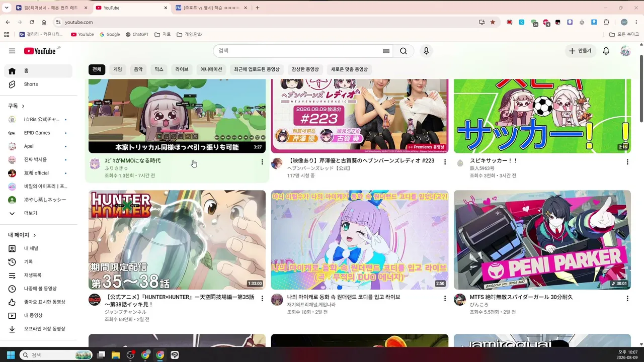Open the notifications bell

[606, 51]
